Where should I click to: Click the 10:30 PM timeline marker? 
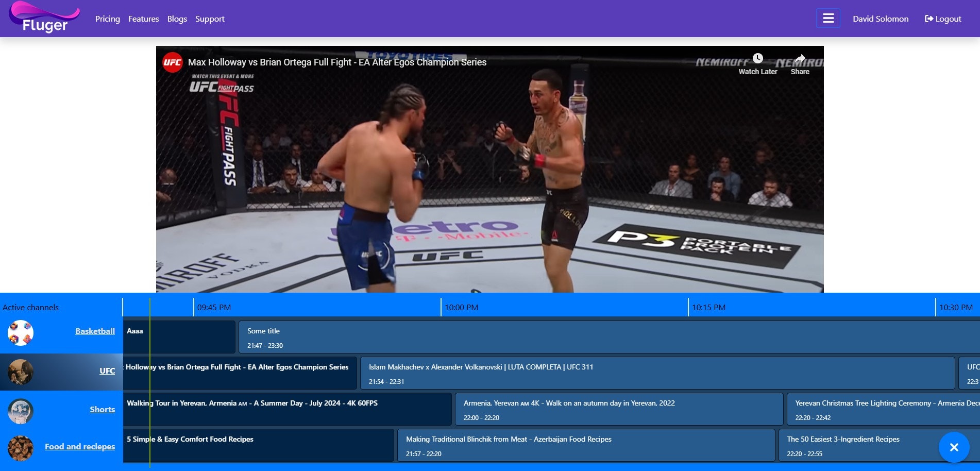click(956, 307)
